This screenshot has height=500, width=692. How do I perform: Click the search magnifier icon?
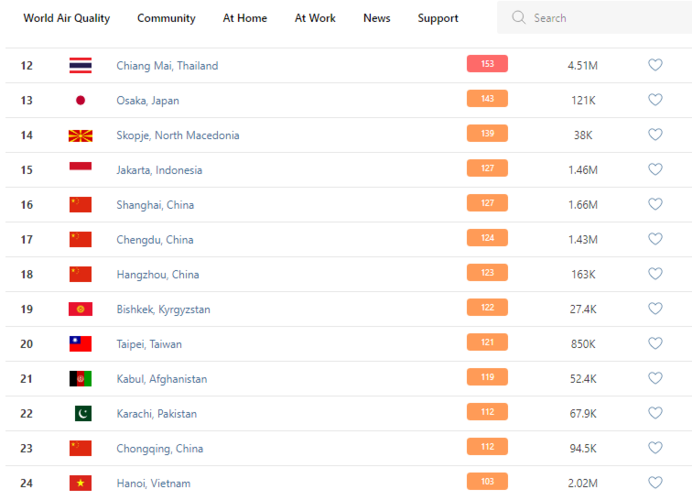pos(518,18)
